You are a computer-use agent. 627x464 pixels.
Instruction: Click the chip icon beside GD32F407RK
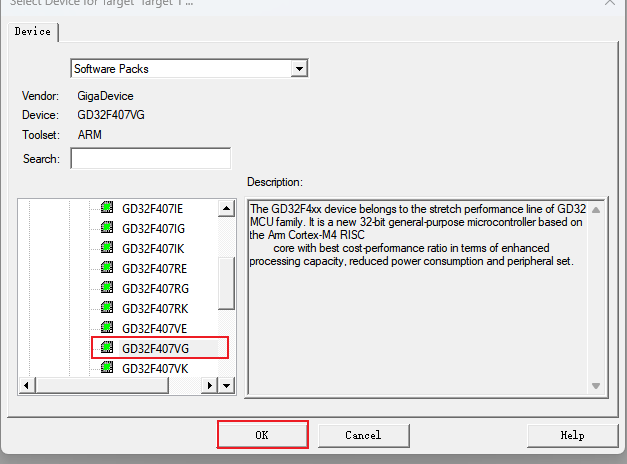(107, 307)
